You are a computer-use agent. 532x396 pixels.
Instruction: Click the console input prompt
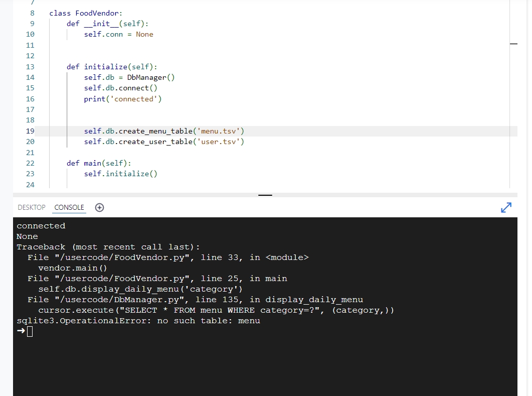pyautogui.click(x=29, y=331)
